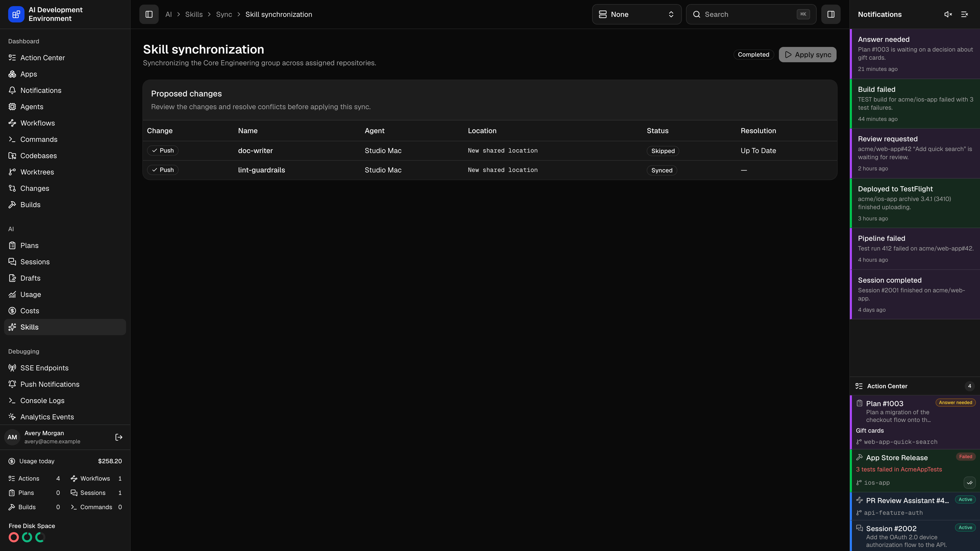Click the Analytics Events icon
The height and width of the screenshot is (551, 980).
click(x=12, y=417)
